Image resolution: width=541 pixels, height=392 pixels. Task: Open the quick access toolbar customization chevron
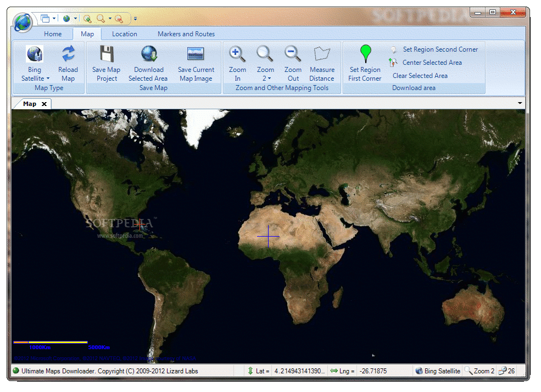point(135,18)
